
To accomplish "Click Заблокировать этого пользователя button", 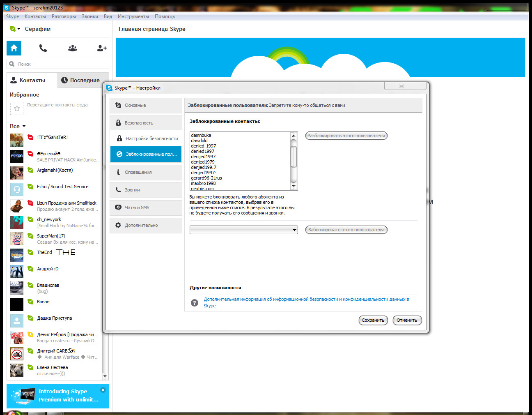I will click(x=346, y=230).
